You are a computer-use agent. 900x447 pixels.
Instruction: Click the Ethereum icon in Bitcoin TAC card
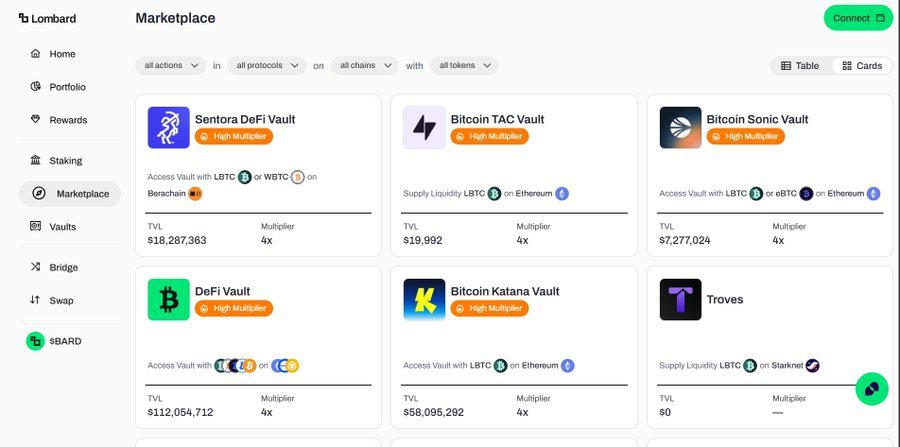pyautogui.click(x=562, y=193)
